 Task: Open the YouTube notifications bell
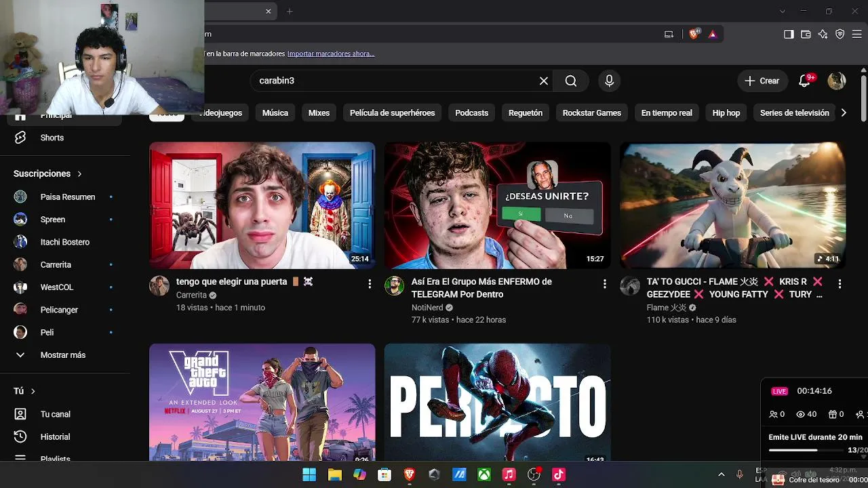pyautogui.click(x=805, y=81)
